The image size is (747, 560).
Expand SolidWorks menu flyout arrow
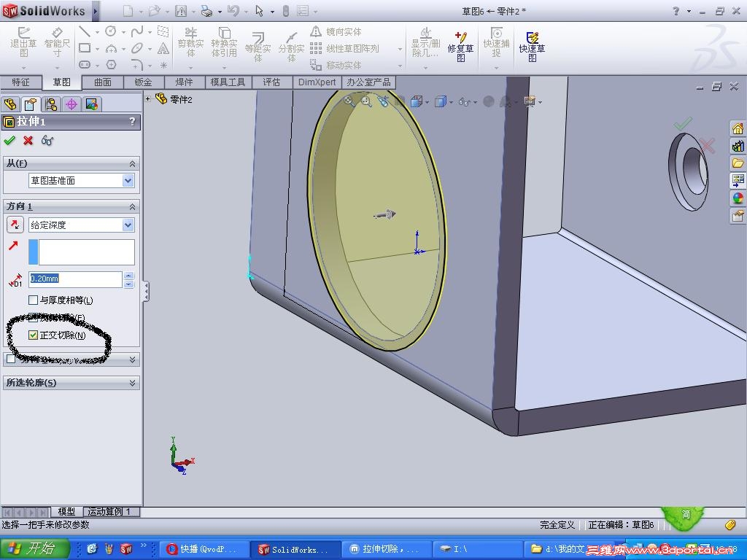(x=96, y=11)
